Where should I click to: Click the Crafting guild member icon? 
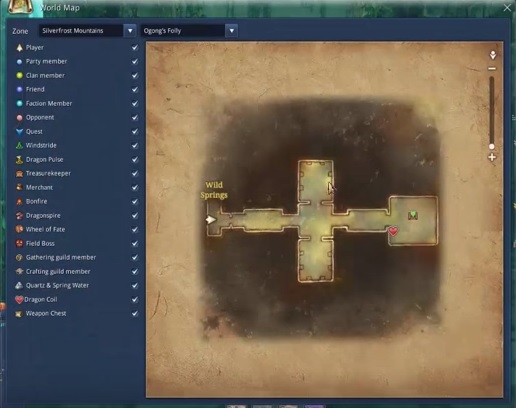(19, 271)
